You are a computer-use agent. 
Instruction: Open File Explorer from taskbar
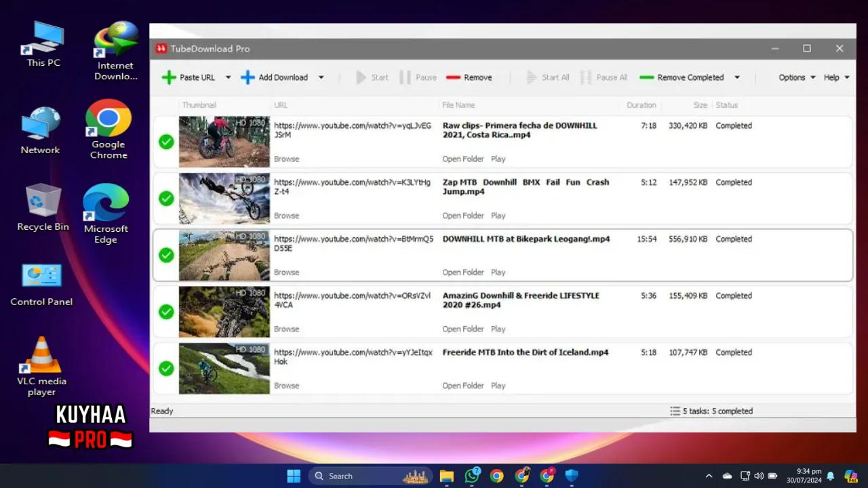pyautogui.click(x=446, y=476)
